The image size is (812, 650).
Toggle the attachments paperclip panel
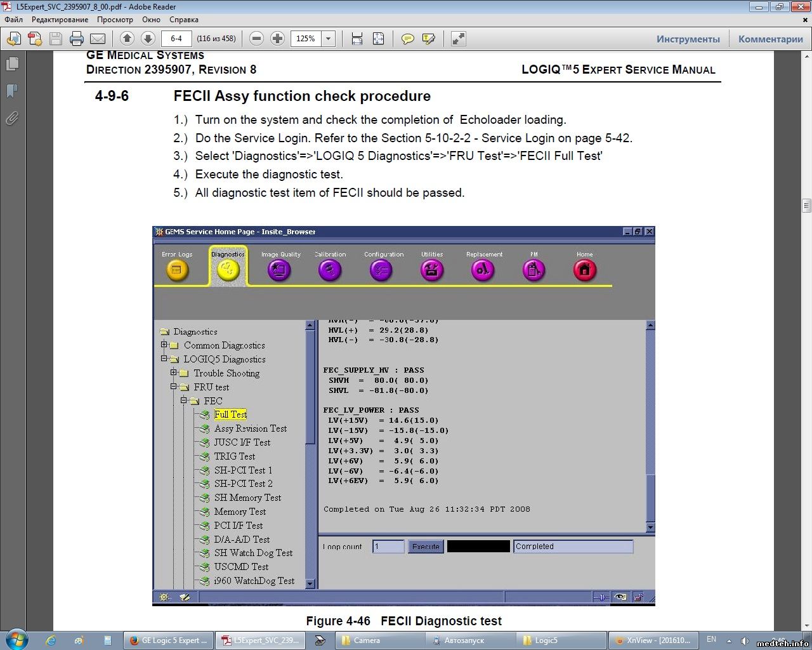12,118
